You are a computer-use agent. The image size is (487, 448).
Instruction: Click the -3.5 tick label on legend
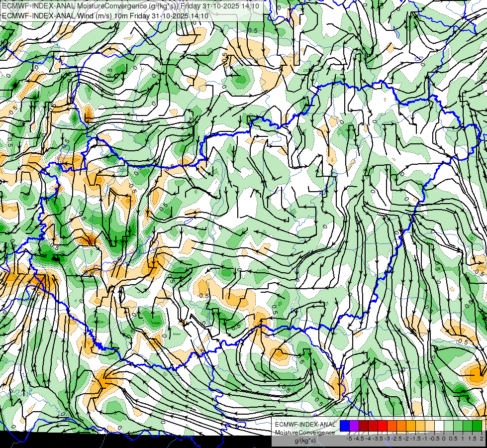(378, 439)
